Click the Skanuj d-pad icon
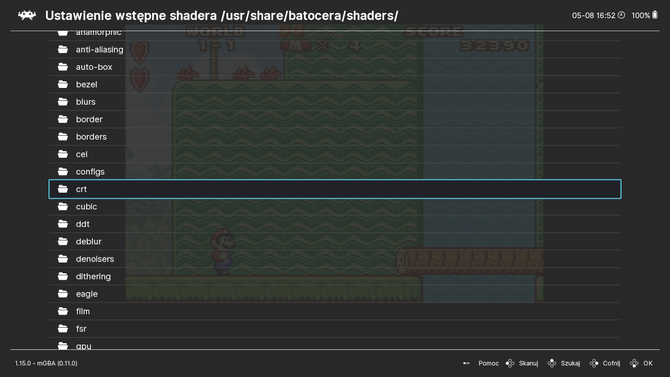 point(510,363)
